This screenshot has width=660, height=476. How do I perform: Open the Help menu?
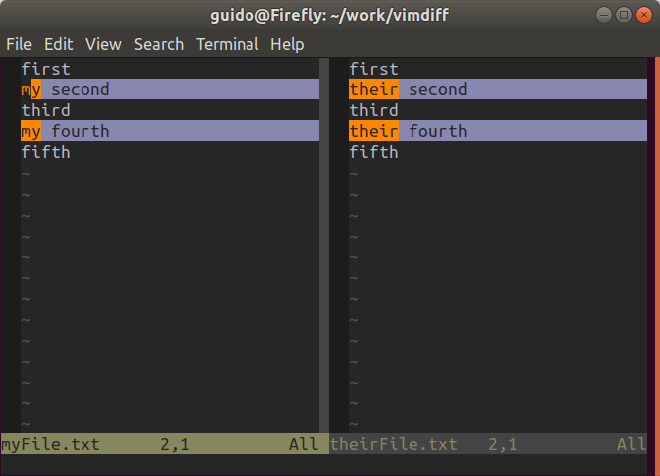287,44
